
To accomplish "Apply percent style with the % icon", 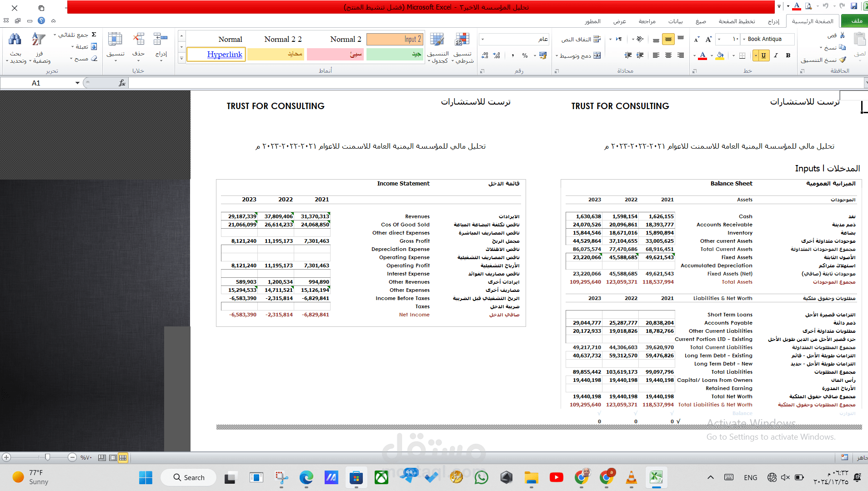I will (525, 55).
